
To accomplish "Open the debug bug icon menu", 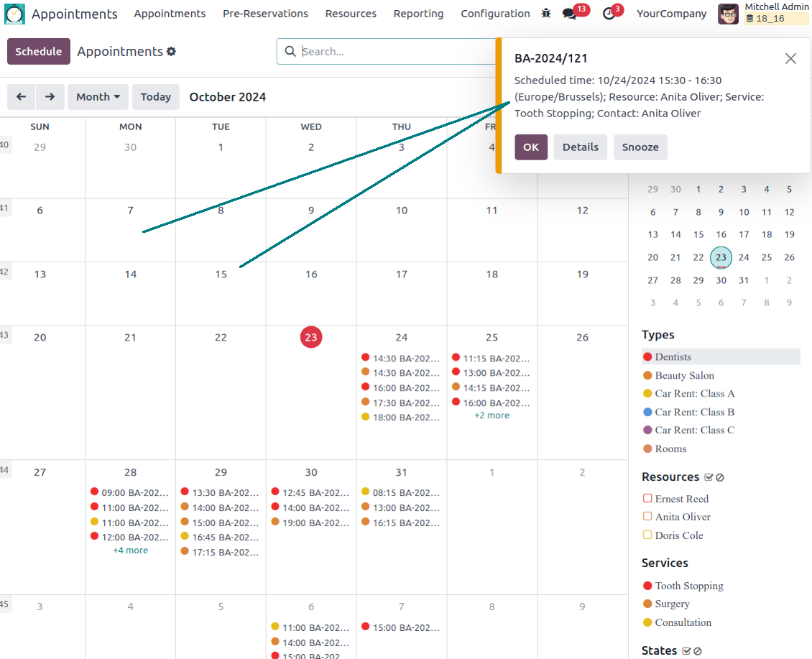I will (x=546, y=14).
